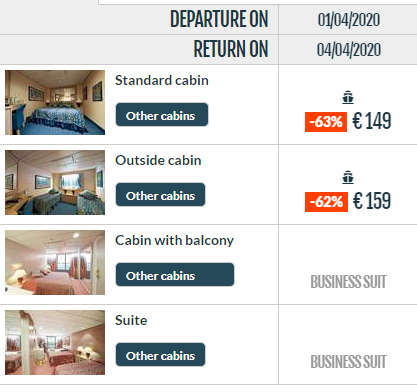
Task: Click the -63% discount badge
Action: (x=326, y=122)
